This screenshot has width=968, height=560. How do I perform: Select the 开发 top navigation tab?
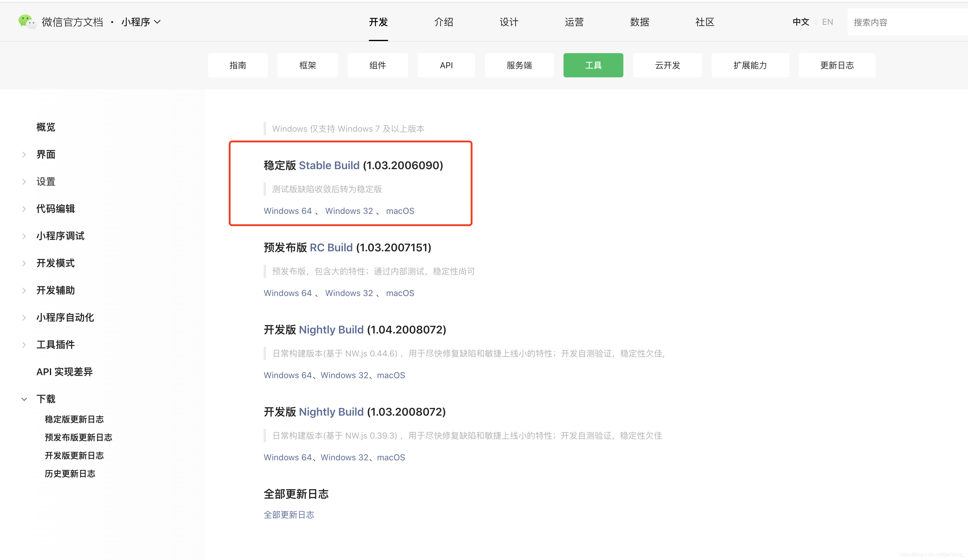click(378, 22)
